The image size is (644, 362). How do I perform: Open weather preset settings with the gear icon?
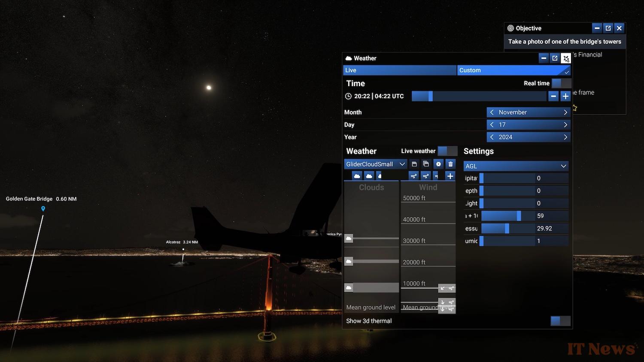click(x=438, y=164)
